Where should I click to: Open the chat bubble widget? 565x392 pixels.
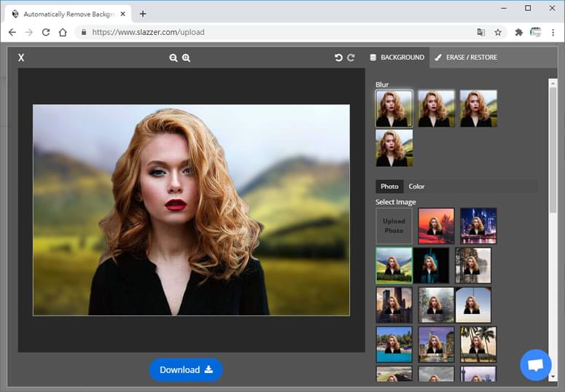(x=535, y=365)
